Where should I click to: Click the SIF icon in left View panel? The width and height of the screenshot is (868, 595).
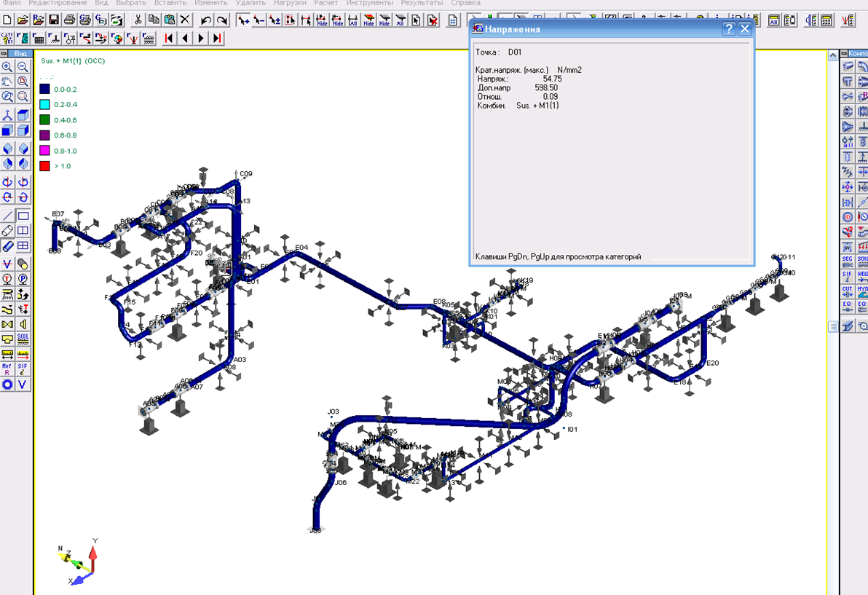coord(23,369)
